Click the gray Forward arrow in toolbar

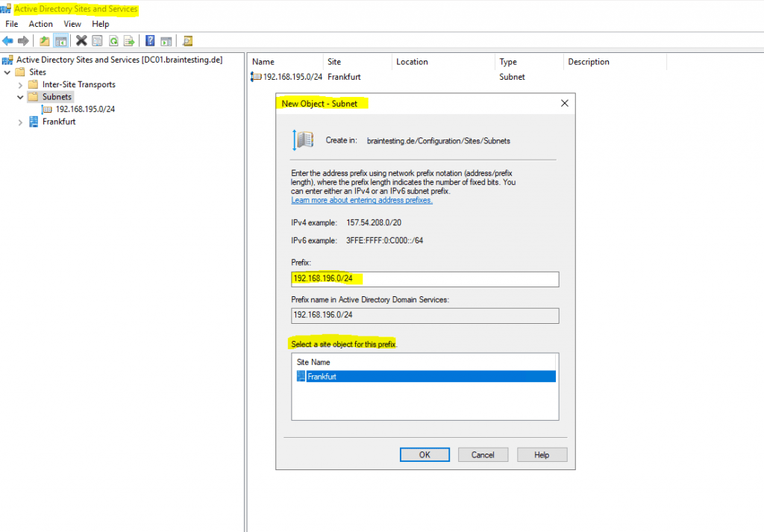[23, 41]
